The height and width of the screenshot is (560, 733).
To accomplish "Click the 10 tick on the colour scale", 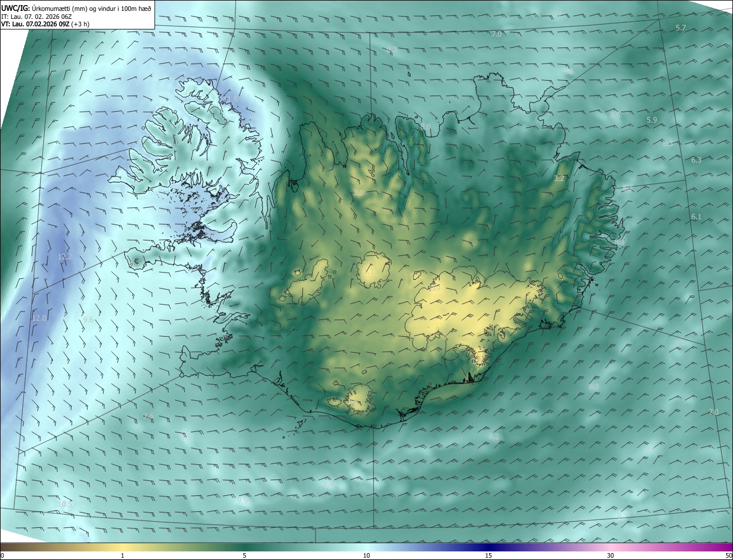I will click(366, 555).
